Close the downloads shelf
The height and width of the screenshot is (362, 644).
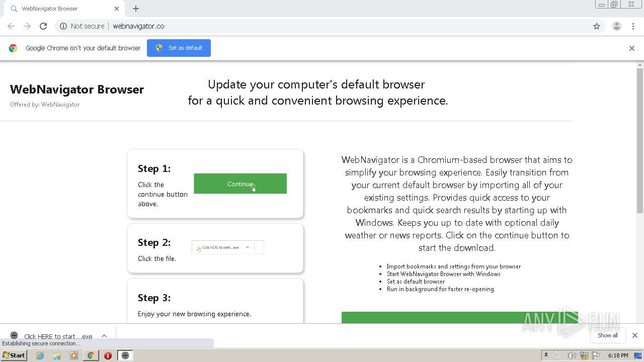(x=635, y=335)
